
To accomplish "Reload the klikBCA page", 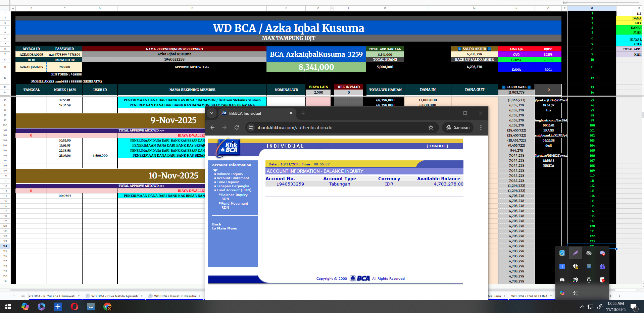I will coord(237,127).
